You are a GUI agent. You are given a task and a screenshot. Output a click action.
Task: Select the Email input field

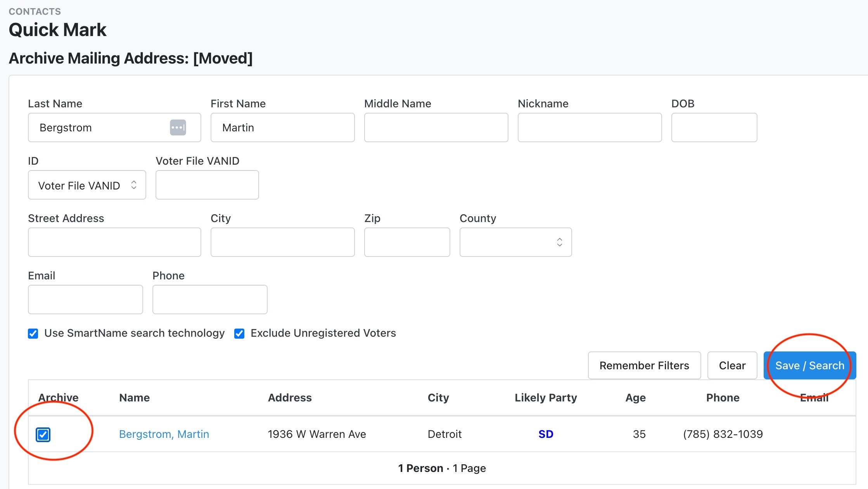click(x=85, y=300)
